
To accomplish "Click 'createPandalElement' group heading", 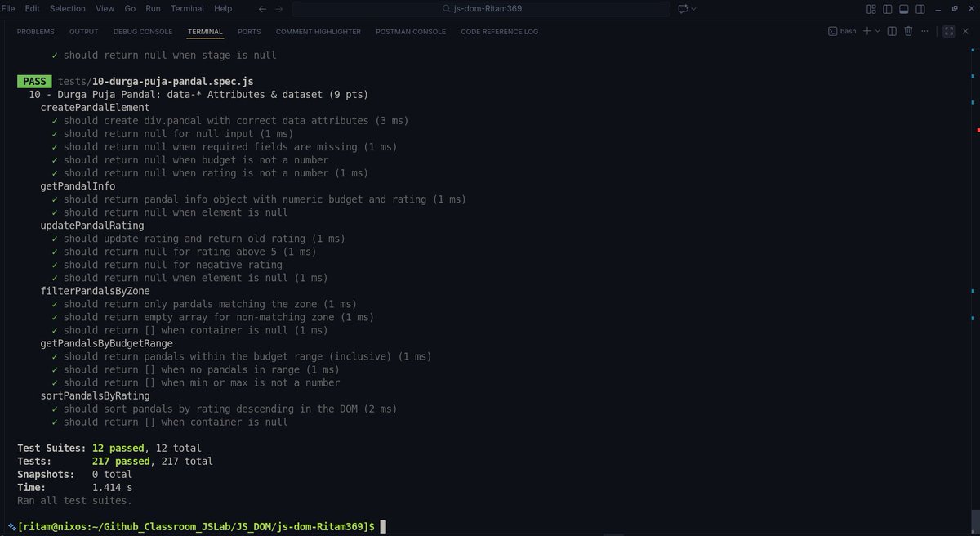I will tap(95, 108).
